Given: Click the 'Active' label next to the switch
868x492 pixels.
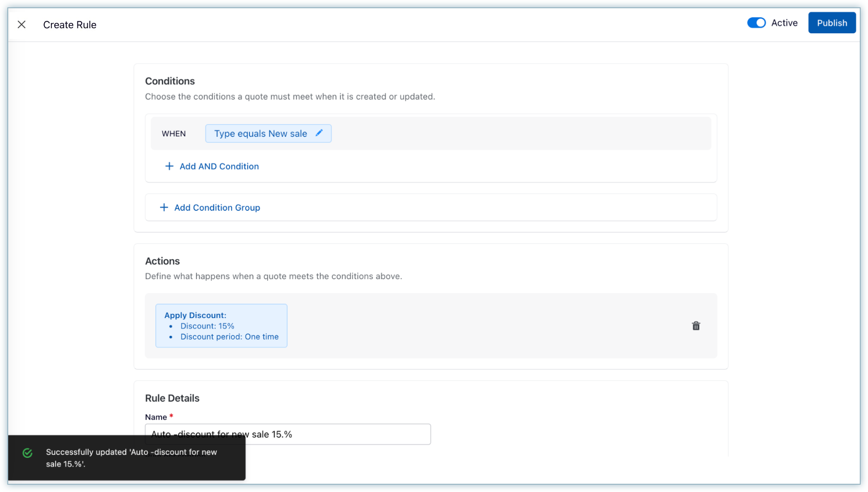Looking at the screenshot, I should pyautogui.click(x=784, y=23).
